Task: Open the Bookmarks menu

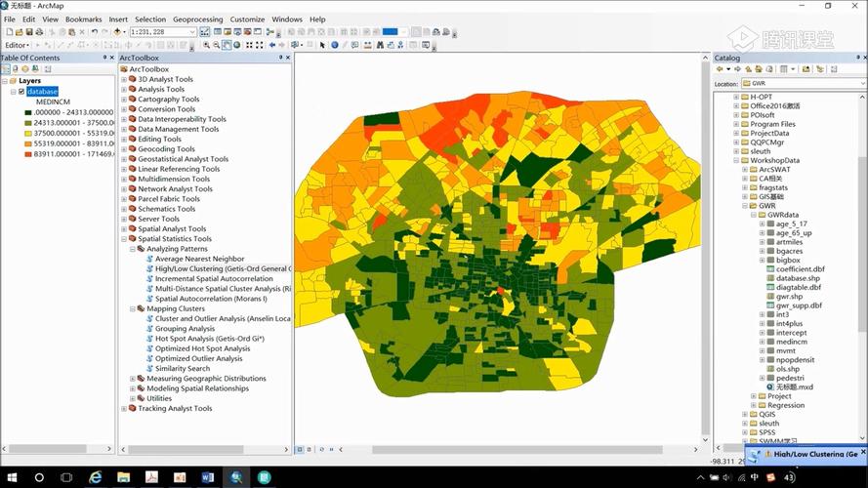Action: pyautogui.click(x=84, y=19)
